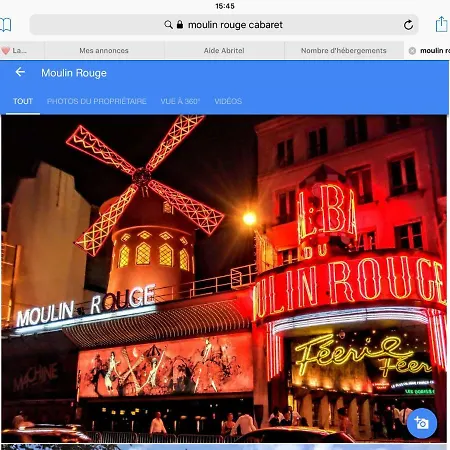Screen dimensions: 450x450
Task: Click the address bar showing moulin rouge cabaret
Action: [224, 25]
